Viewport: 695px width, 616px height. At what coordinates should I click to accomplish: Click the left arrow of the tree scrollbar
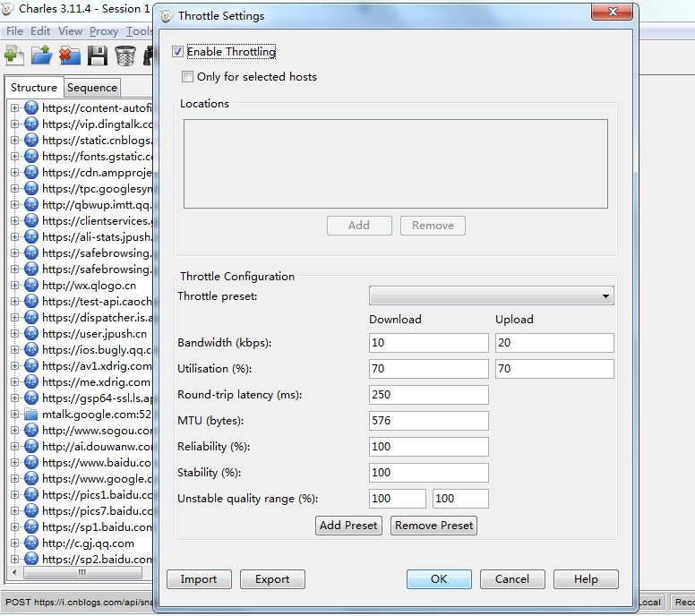click(14, 572)
